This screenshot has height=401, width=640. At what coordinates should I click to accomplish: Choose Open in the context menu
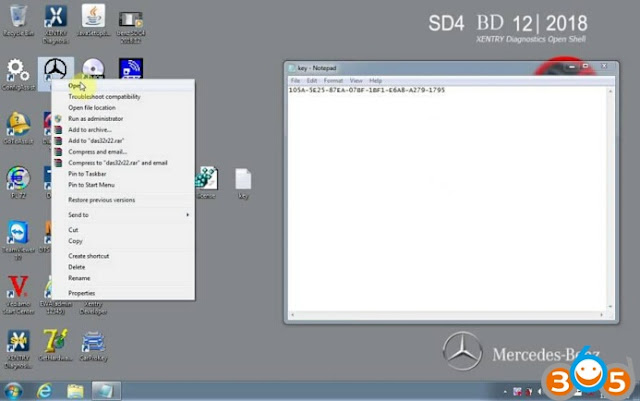123,86
